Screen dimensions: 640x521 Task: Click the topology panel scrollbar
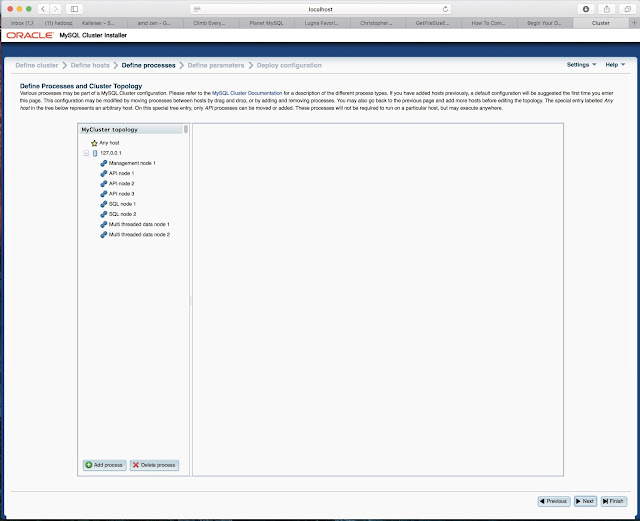pos(186,129)
